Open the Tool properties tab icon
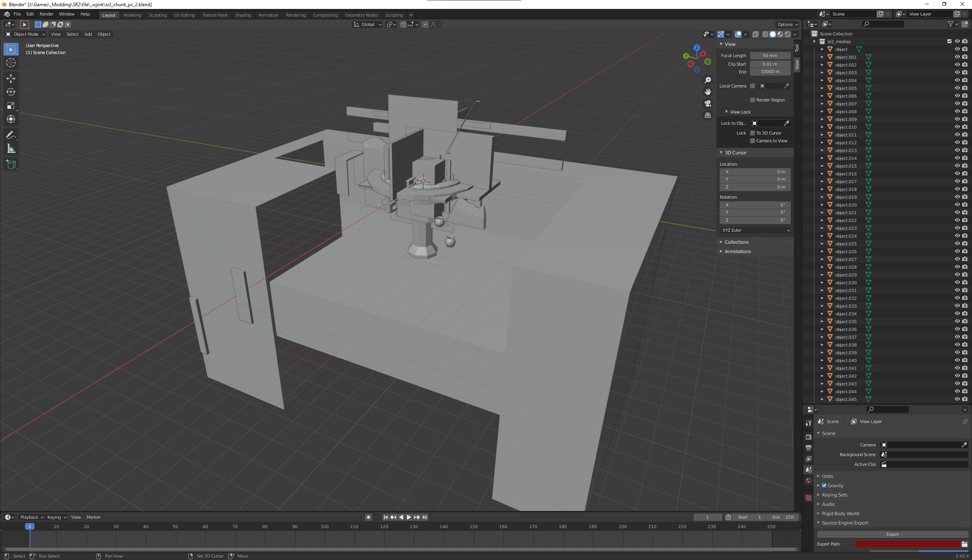 (809, 423)
